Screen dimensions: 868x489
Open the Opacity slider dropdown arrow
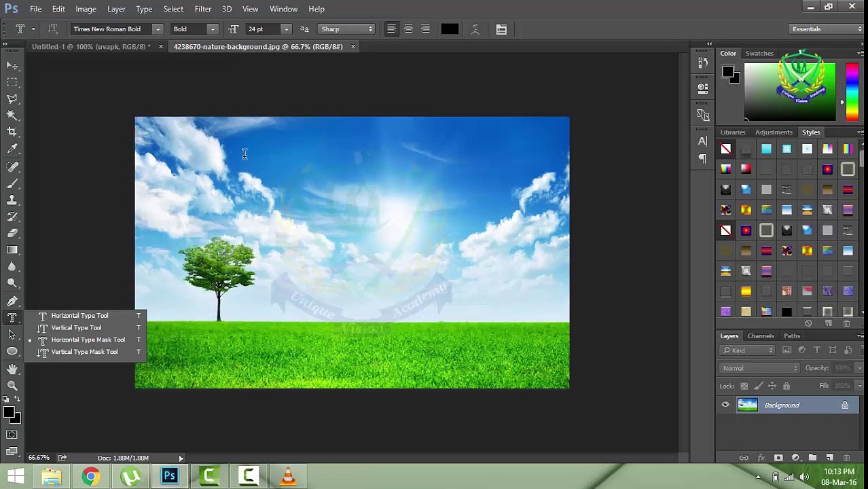pos(859,368)
